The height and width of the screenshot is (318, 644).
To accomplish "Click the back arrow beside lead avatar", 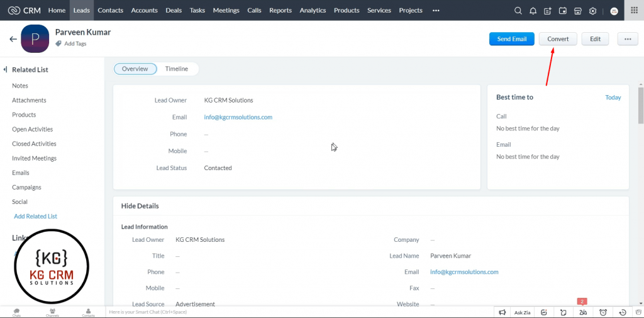I will pyautogui.click(x=13, y=39).
